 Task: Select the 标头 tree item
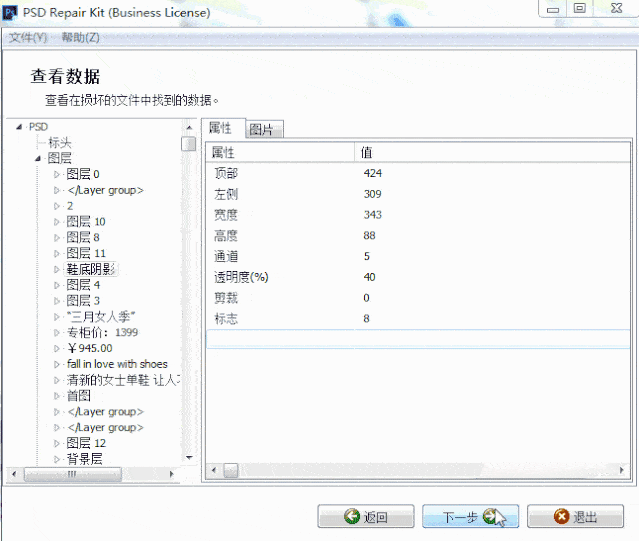point(59,143)
